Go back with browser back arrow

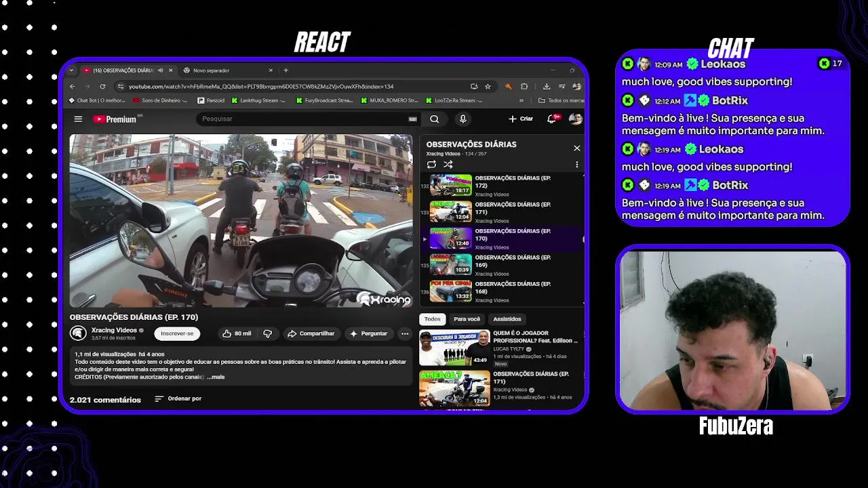[73, 86]
